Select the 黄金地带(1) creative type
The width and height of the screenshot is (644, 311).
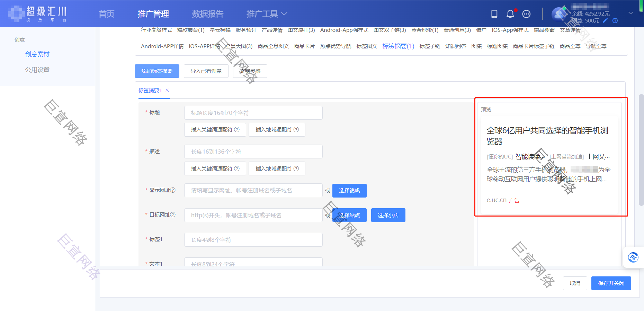tap(425, 30)
